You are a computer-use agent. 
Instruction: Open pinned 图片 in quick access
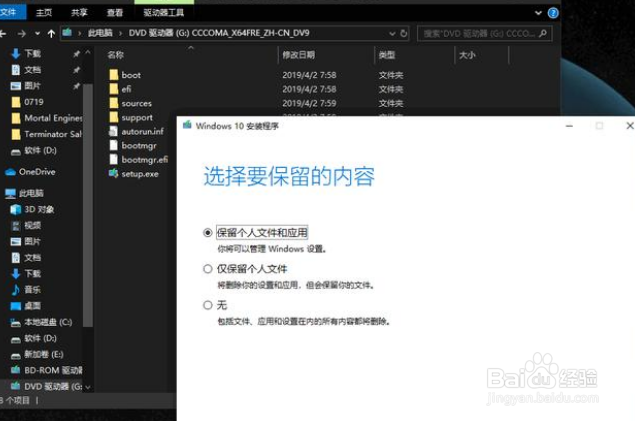(x=32, y=86)
